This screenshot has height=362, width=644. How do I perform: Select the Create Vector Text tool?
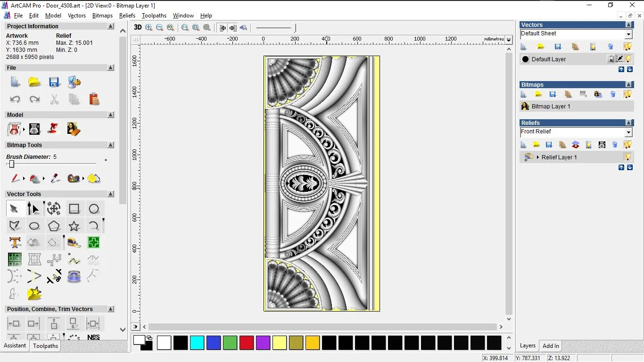pyautogui.click(x=15, y=243)
